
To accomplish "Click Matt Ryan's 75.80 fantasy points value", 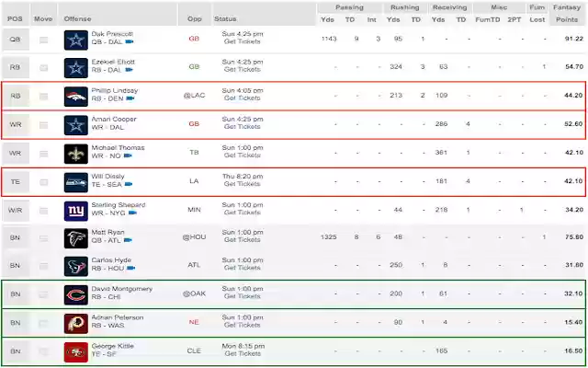I will tap(574, 237).
